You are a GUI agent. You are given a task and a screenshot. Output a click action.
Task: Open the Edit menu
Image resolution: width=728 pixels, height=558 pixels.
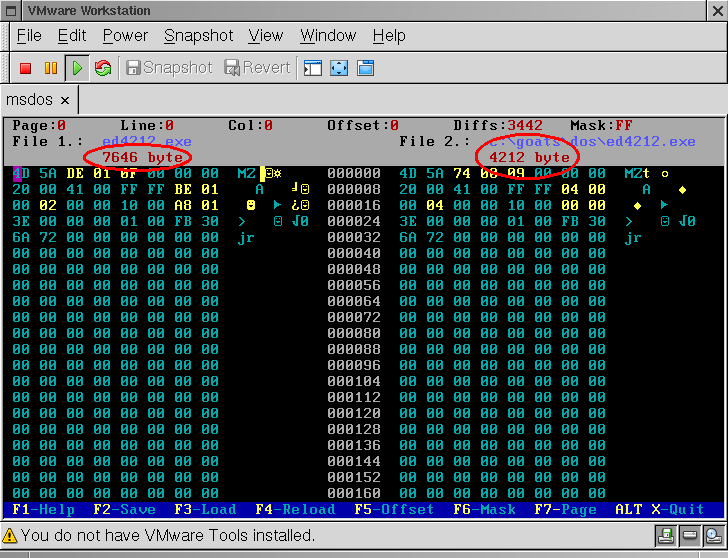[72, 36]
